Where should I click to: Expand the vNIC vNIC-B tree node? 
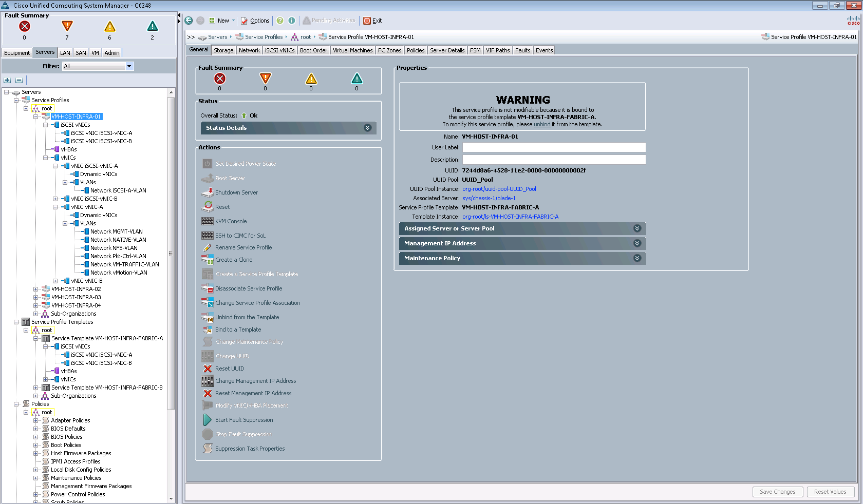[x=55, y=281]
